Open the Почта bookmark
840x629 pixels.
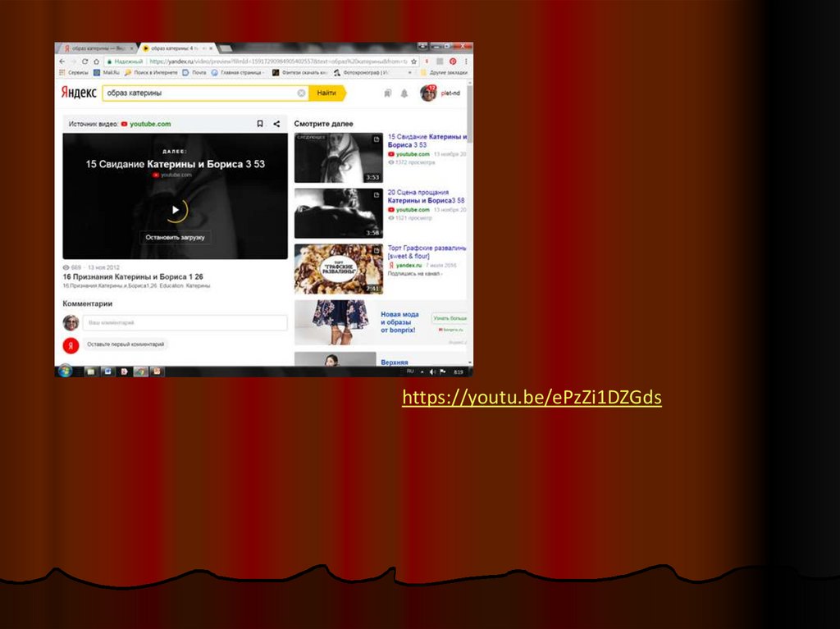[194, 72]
